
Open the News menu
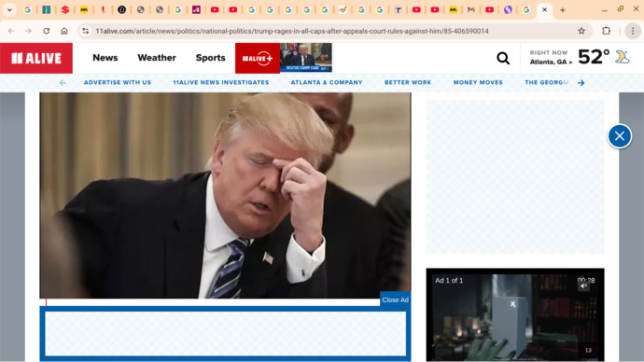(x=105, y=58)
